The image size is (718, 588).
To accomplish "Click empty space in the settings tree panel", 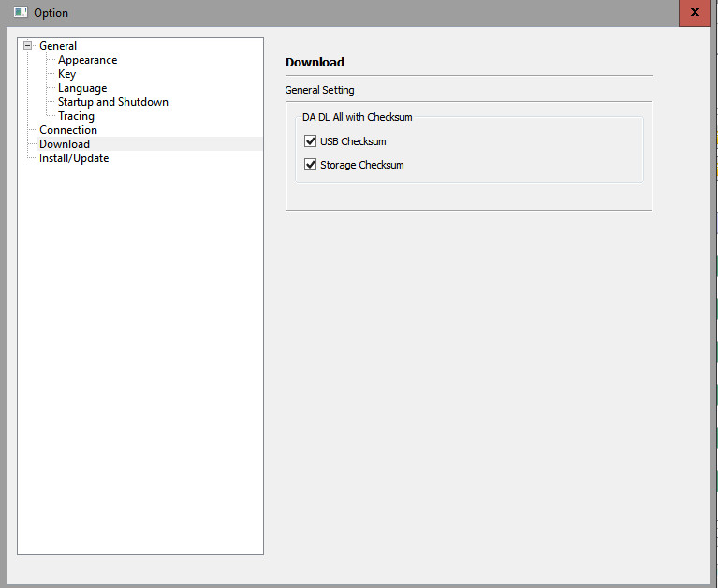I will (x=140, y=375).
